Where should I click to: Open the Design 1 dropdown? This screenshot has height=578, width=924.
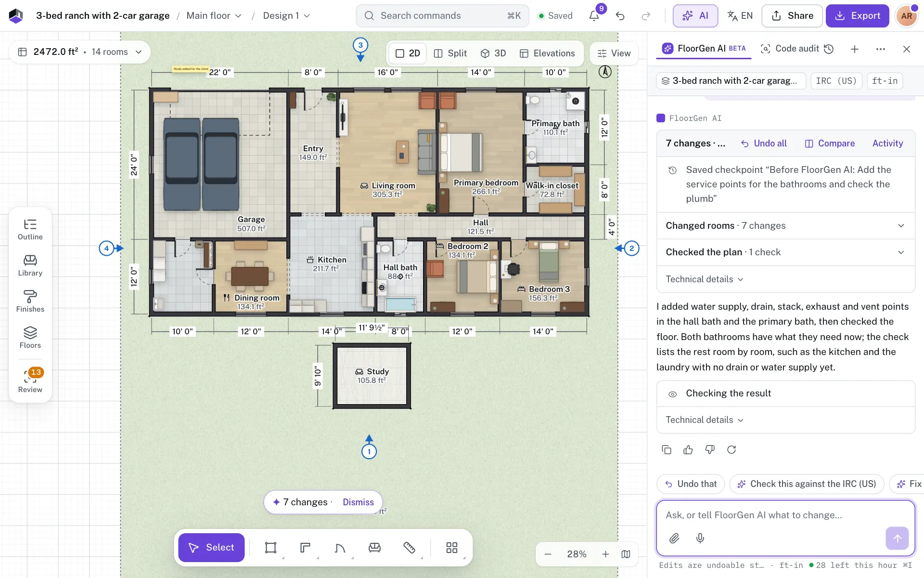(x=286, y=16)
